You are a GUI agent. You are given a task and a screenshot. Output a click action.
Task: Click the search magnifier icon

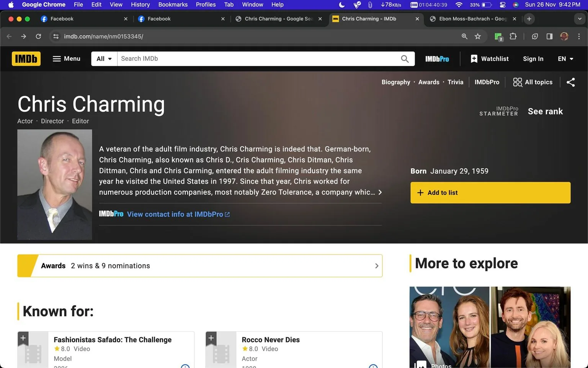(x=404, y=59)
